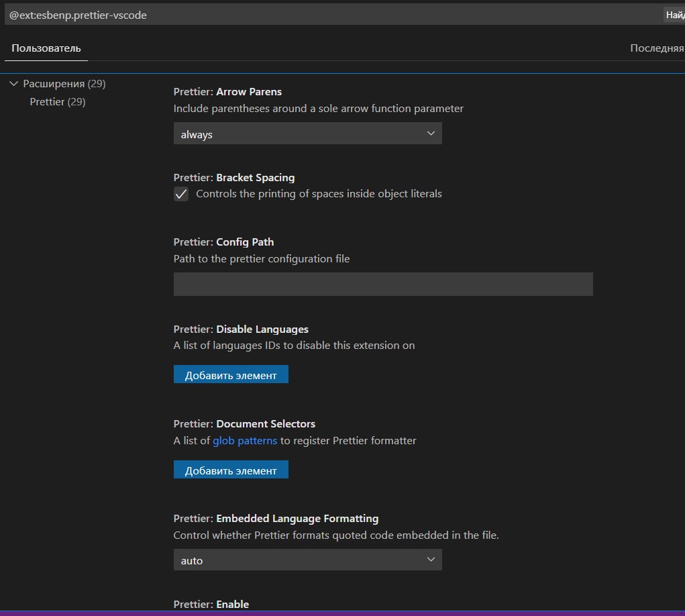685x616 pixels.
Task: Click the Prettier: Bracket Spacing heading
Action: point(233,177)
